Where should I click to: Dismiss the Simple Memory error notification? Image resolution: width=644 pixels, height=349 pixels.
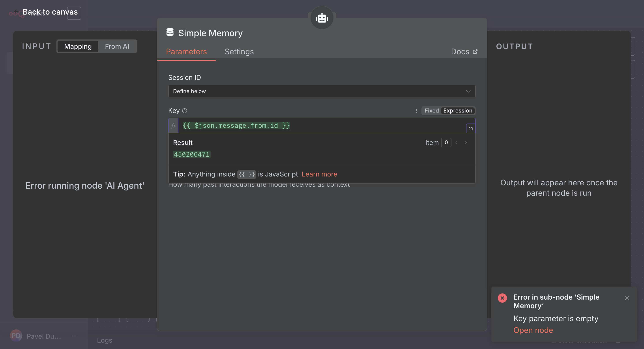(627, 298)
